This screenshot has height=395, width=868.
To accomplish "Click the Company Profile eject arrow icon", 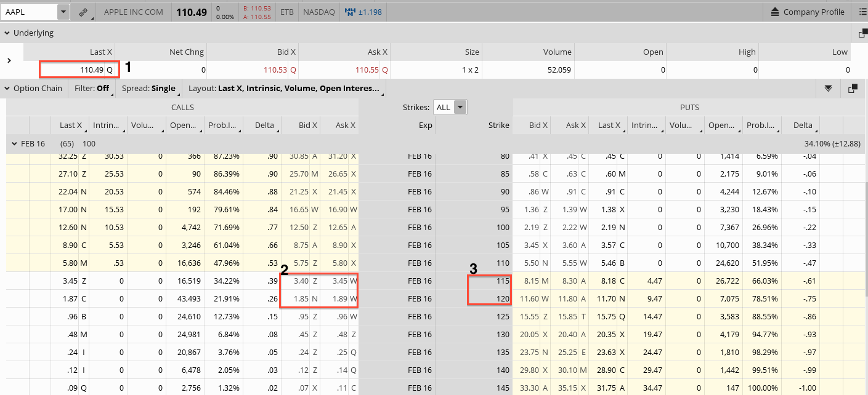I will coord(774,12).
